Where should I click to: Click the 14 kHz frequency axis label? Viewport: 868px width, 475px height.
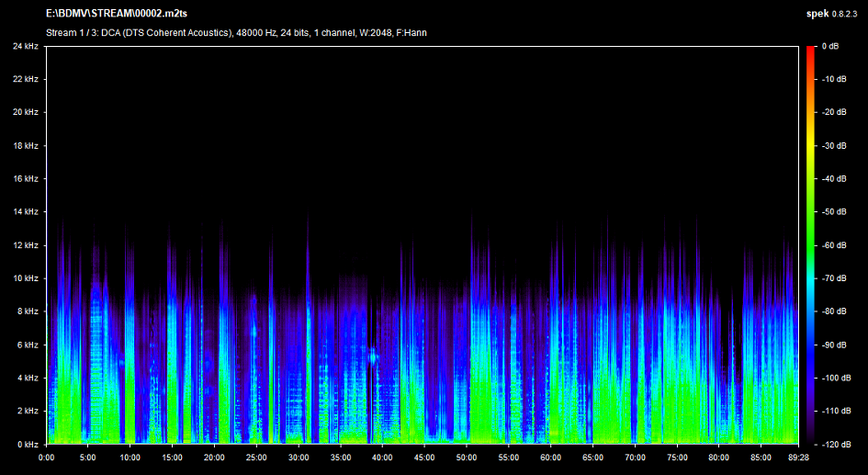25,211
